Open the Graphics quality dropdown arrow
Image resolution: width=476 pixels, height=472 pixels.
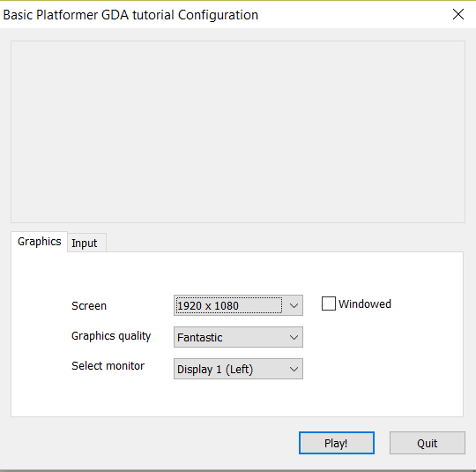pos(294,337)
